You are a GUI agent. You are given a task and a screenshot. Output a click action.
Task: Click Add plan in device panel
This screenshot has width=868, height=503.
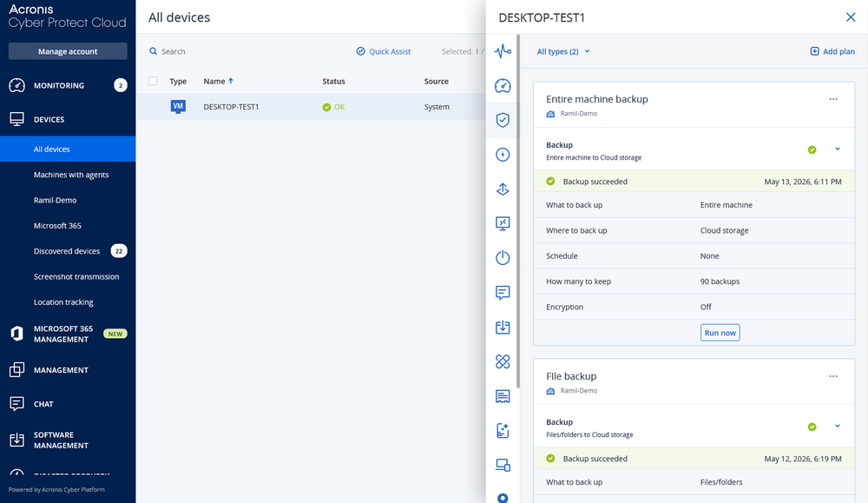832,51
